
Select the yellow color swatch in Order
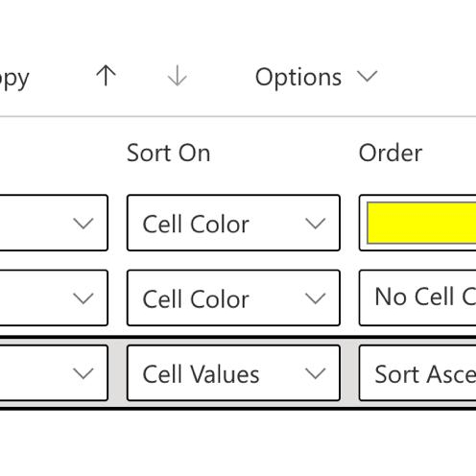tap(421, 223)
